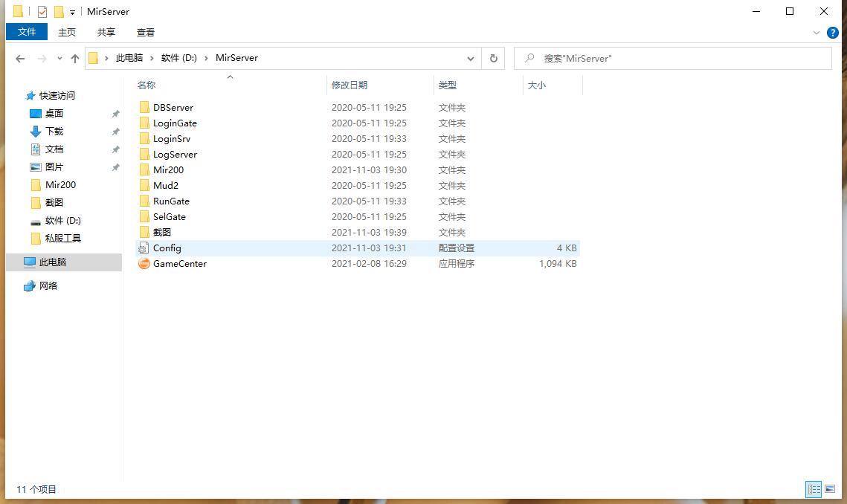The height and width of the screenshot is (504, 847).
Task: Open the help question mark icon
Action: click(833, 33)
